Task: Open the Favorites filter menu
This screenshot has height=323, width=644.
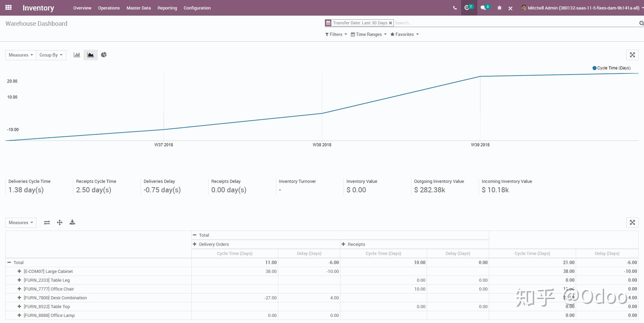Action: 404,34
